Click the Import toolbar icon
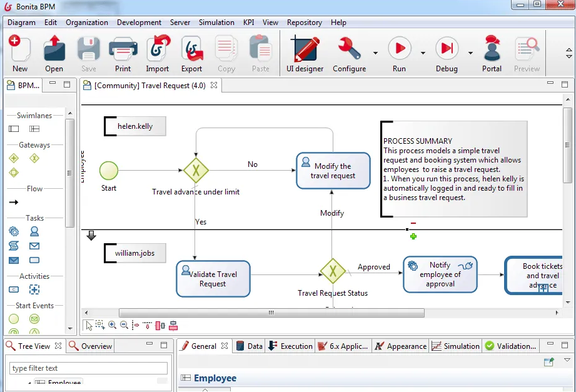 coord(158,49)
